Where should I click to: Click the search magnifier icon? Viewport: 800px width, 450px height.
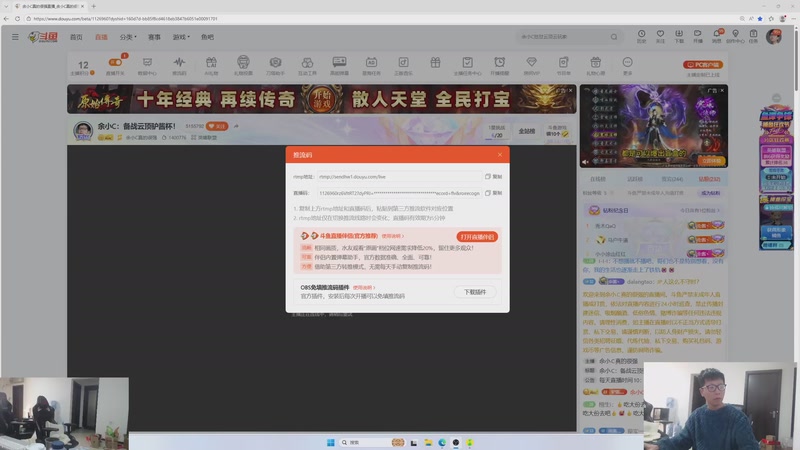[x=614, y=37]
